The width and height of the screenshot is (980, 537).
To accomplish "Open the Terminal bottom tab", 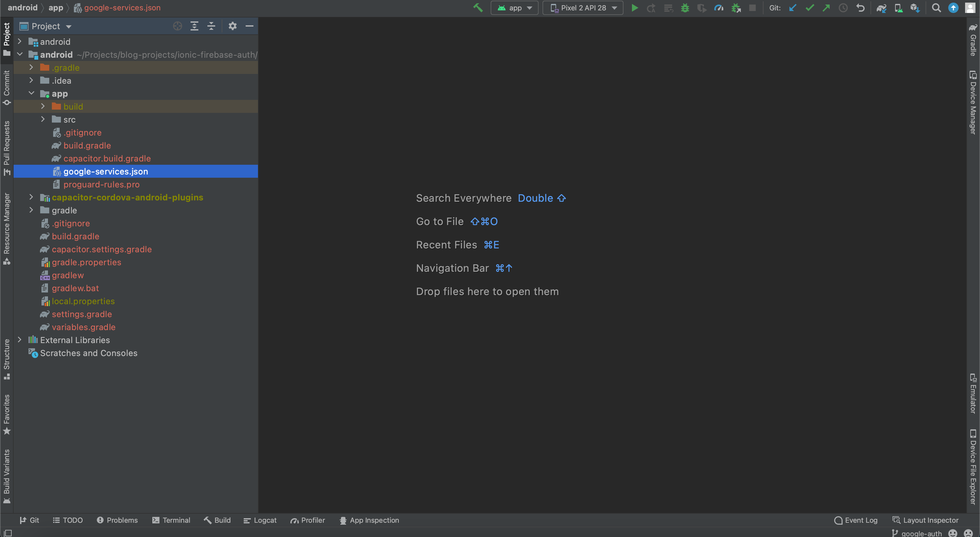I will tap(171, 520).
